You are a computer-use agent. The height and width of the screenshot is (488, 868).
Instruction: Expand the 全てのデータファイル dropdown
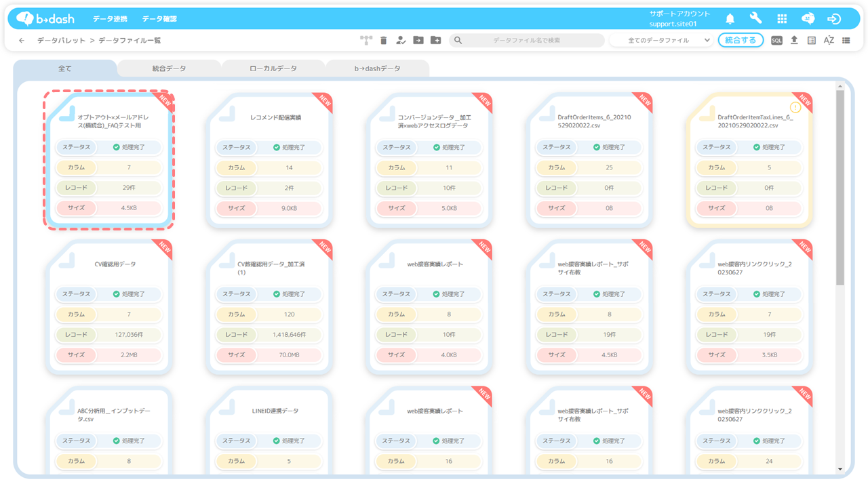tap(661, 41)
